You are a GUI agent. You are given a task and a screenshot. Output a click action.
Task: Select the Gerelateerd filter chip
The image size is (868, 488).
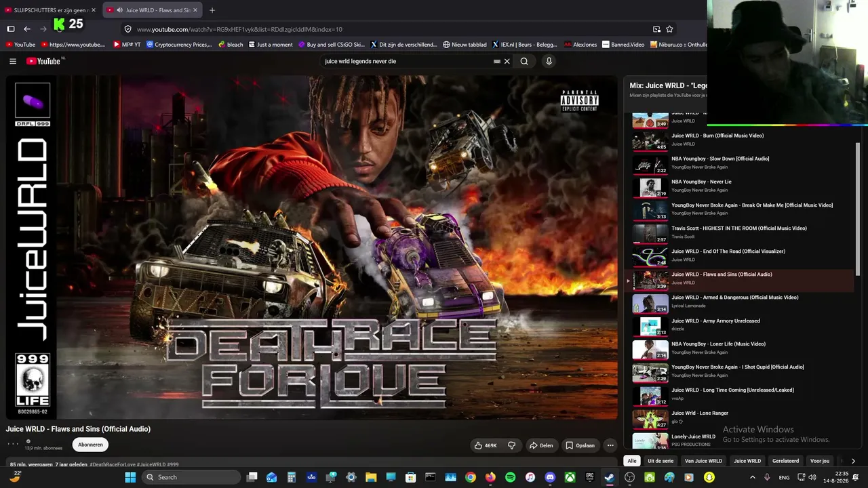(785, 461)
